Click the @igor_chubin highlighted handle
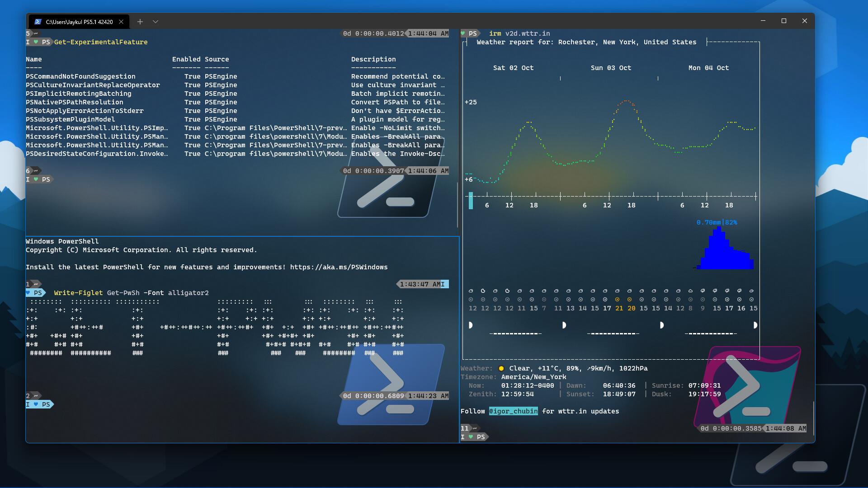Image resolution: width=868 pixels, height=488 pixels. pyautogui.click(x=513, y=411)
